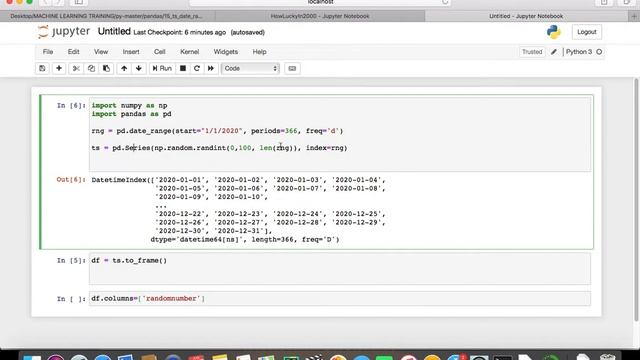Click the In [5] prompt label

click(71, 260)
